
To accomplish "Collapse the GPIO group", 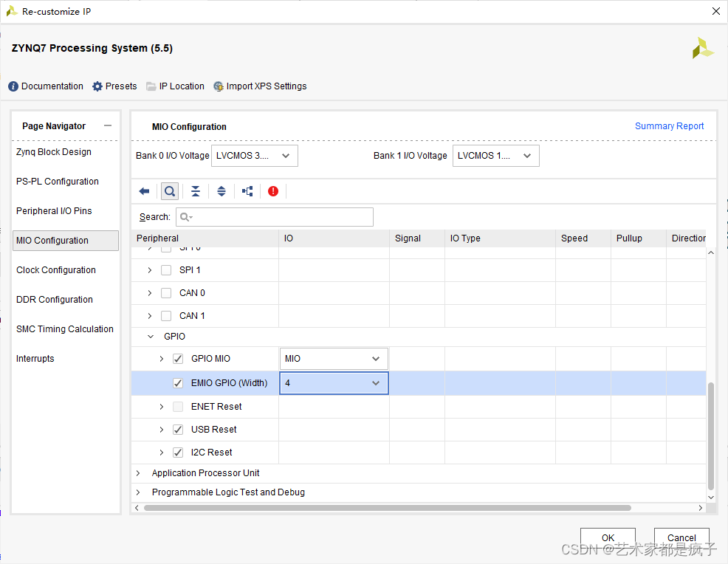I will 151,337.
